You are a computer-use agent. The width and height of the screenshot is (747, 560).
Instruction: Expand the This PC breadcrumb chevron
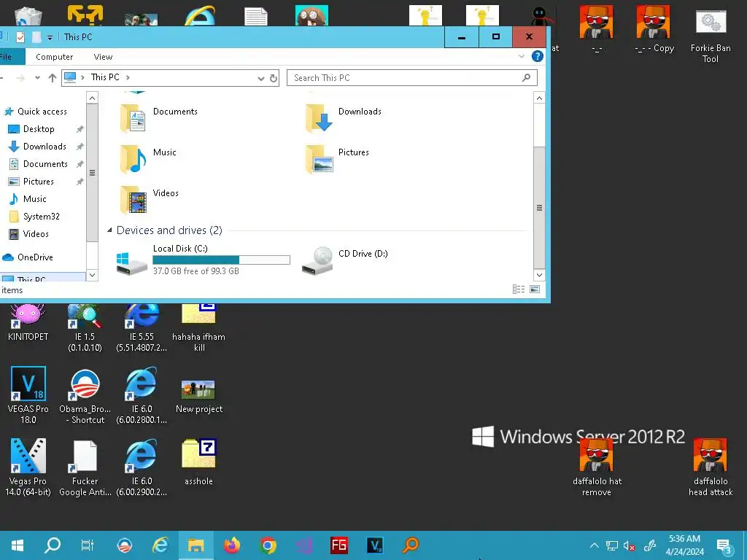pyautogui.click(x=128, y=77)
